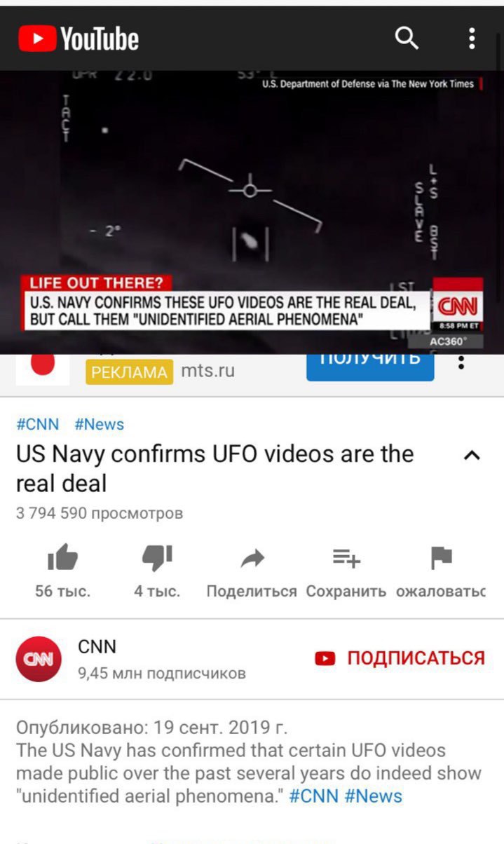Dislike the video with thumbs down
The width and height of the screenshot is (504, 844).
click(x=157, y=558)
